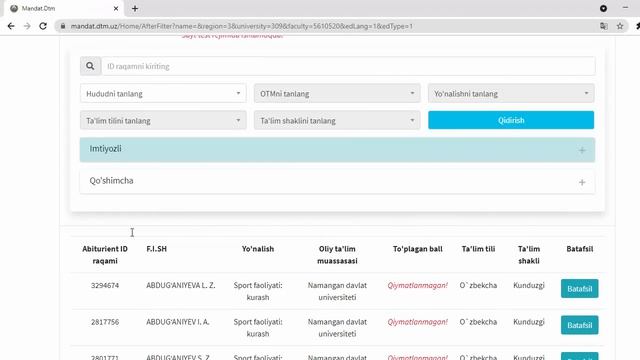Reload the page with refresh icon
This screenshot has height=360, width=640.
click(x=43, y=26)
